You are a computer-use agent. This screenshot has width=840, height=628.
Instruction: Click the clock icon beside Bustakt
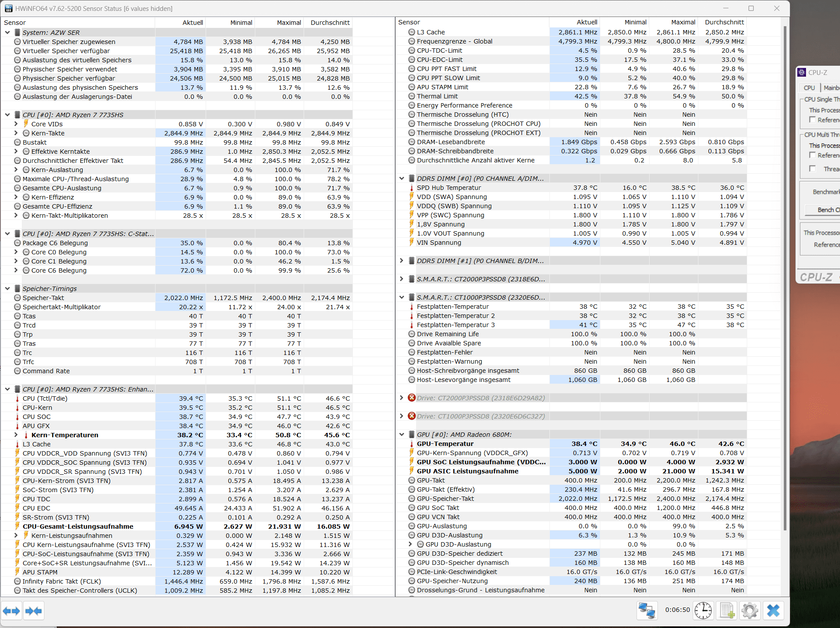[x=17, y=142]
